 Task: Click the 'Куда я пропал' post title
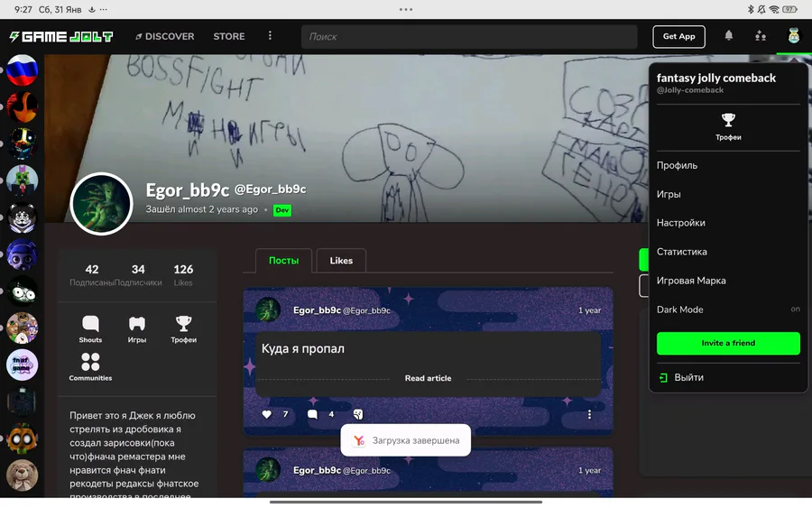click(303, 348)
